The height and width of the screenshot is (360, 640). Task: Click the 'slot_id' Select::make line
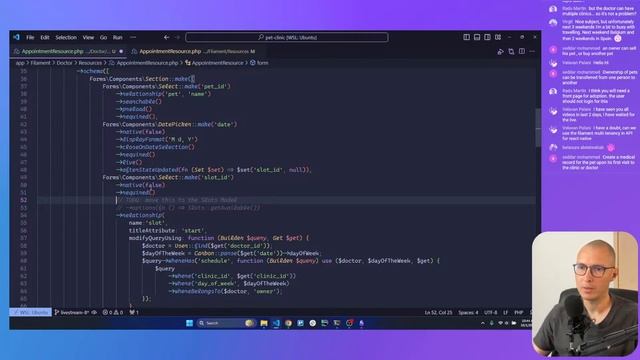(168, 178)
